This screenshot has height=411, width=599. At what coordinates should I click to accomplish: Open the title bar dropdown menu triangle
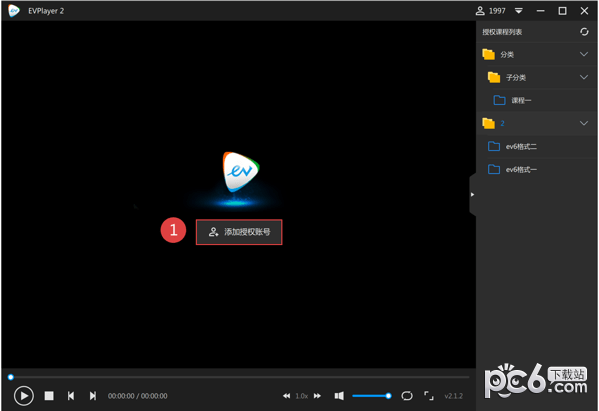[518, 11]
